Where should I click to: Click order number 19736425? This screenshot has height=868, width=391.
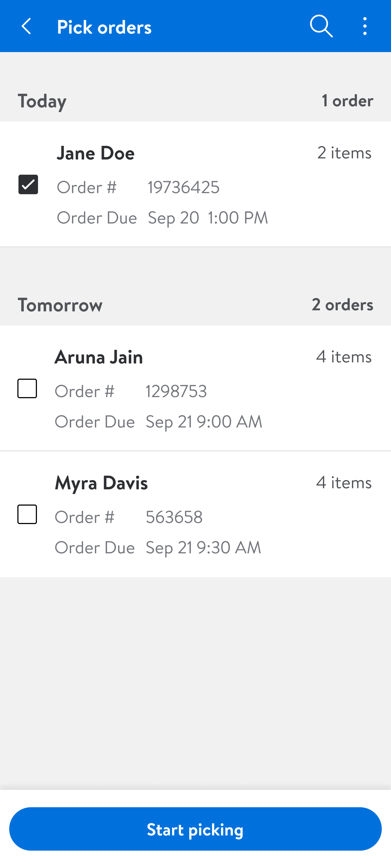tap(184, 187)
